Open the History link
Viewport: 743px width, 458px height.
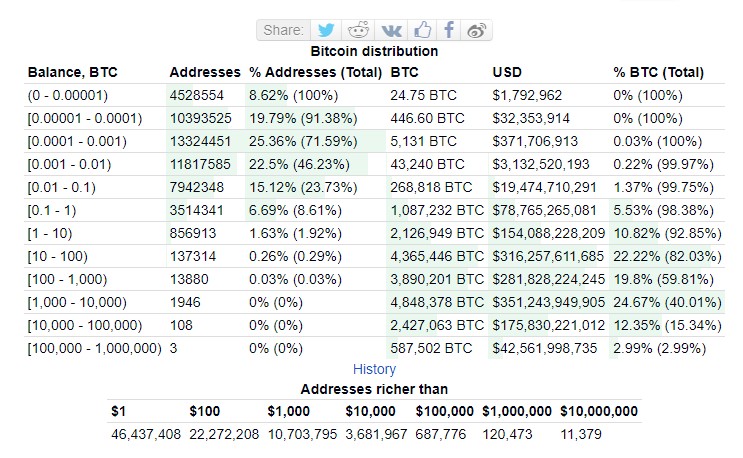374,369
